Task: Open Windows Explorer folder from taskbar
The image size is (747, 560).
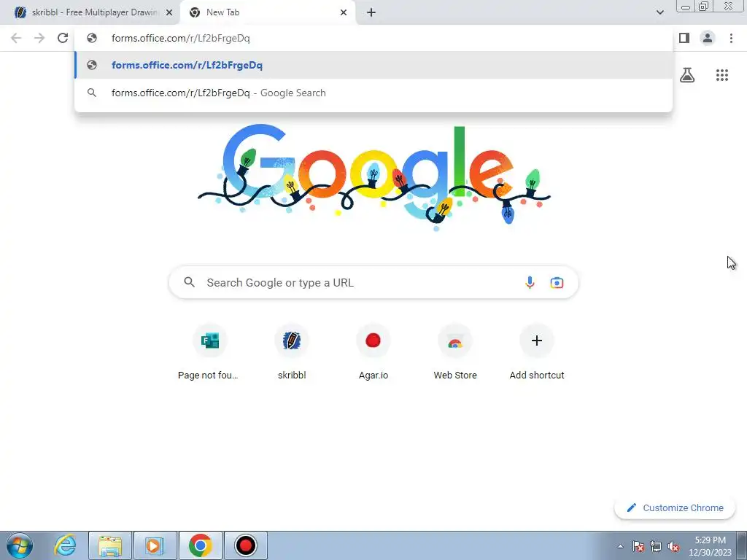Action: [x=110, y=545]
